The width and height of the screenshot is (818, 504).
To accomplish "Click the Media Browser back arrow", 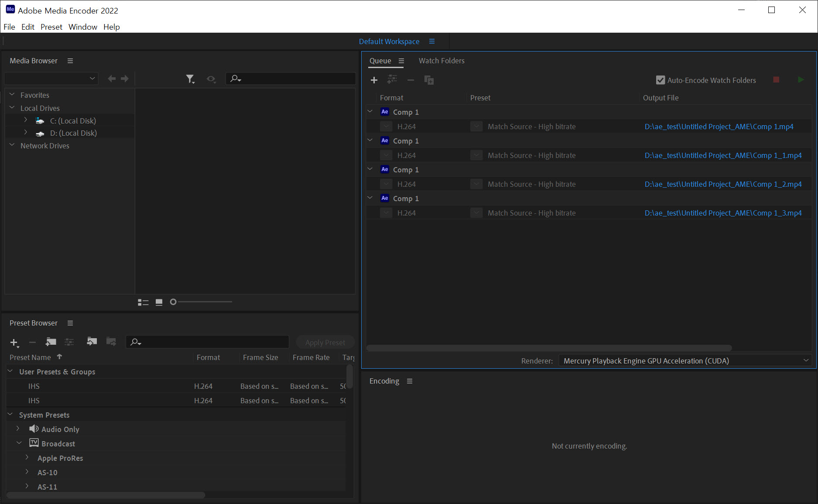I will click(x=112, y=79).
